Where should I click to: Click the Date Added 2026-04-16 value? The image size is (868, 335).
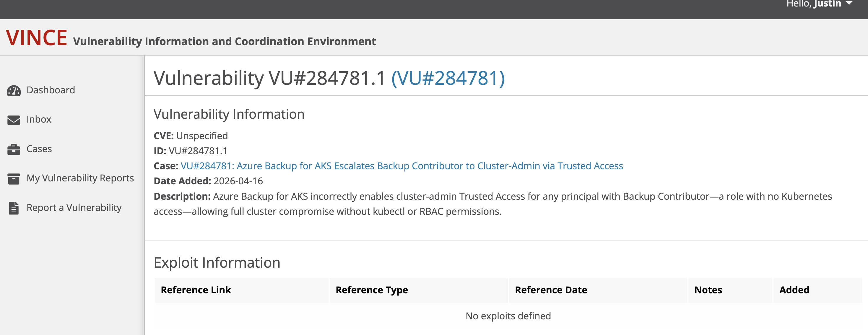pyautogui.click(x=238, y=181)
